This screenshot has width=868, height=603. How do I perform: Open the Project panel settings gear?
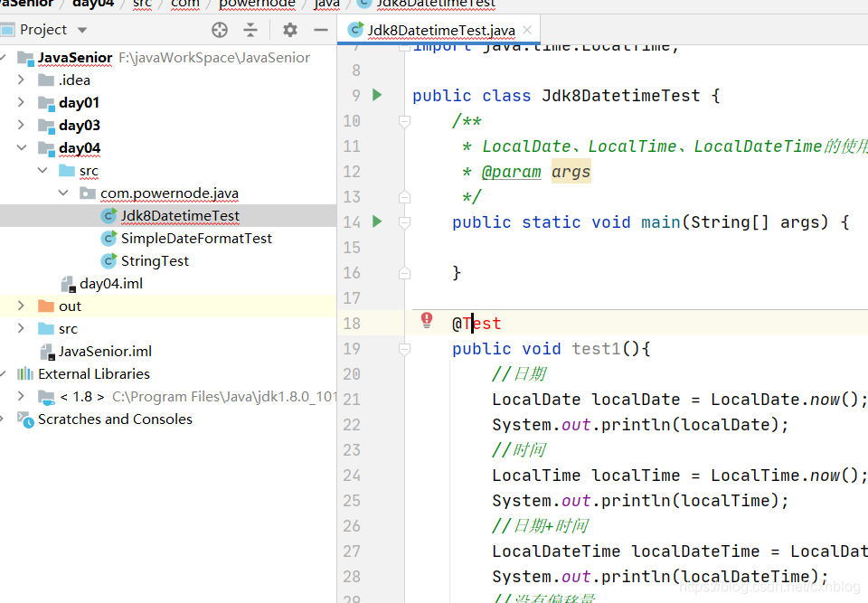pos(290,30)
